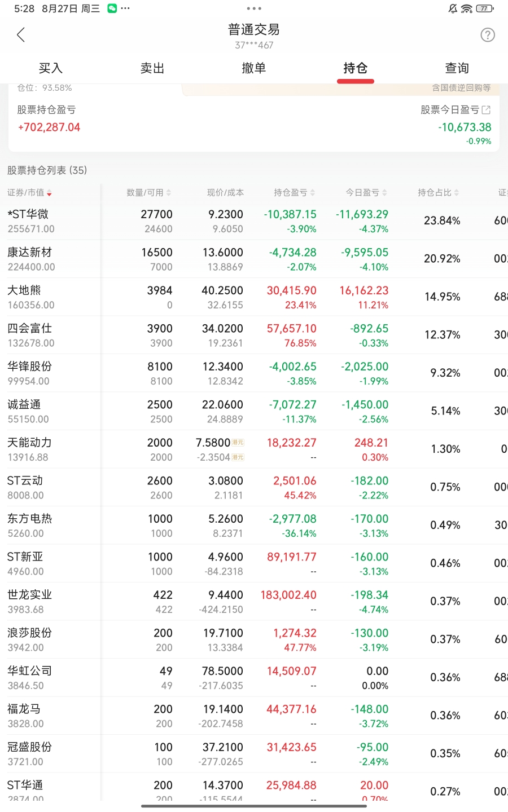Tap the account number 37***467
The width and height of the screenshot is (508, 812).
[254, 45]
